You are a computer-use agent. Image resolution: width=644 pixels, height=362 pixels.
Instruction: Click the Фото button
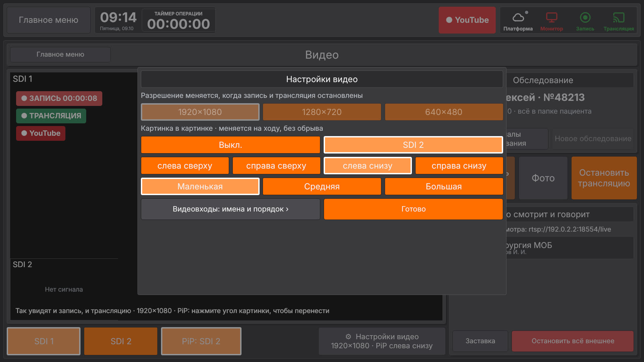[x=543, y=178]
